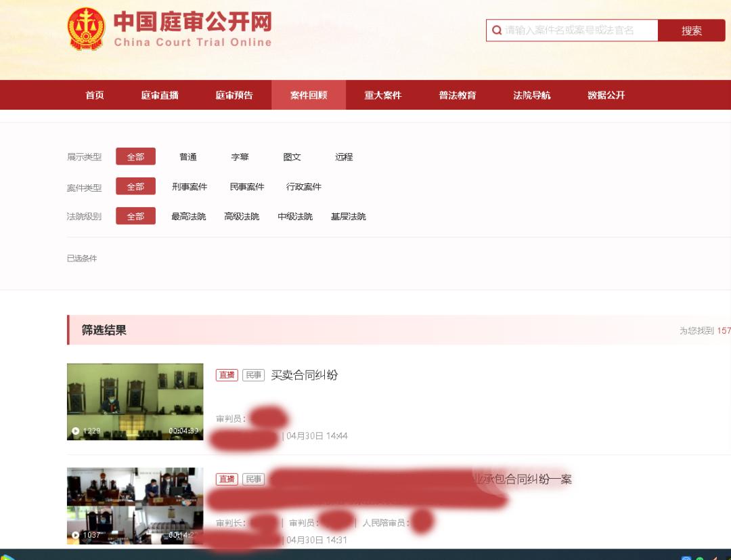This screenshot has width=731, height=560.
Task: Click the 直播 badge on the first result
Action: 226,374
